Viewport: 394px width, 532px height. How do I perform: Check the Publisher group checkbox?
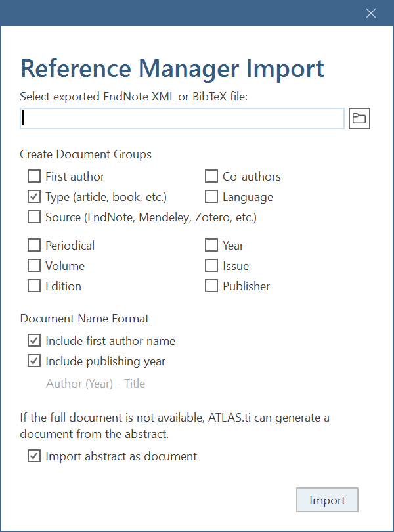point(211,286)
